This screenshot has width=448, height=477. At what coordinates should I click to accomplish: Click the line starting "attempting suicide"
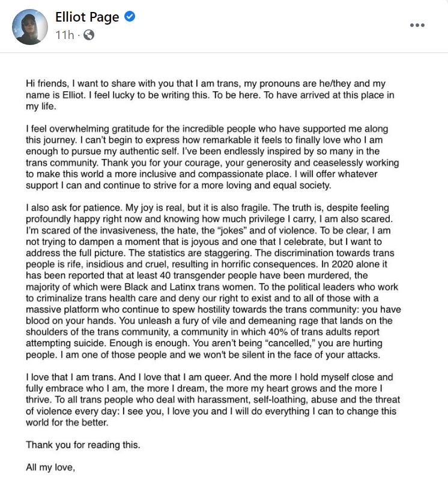(204, 343)
